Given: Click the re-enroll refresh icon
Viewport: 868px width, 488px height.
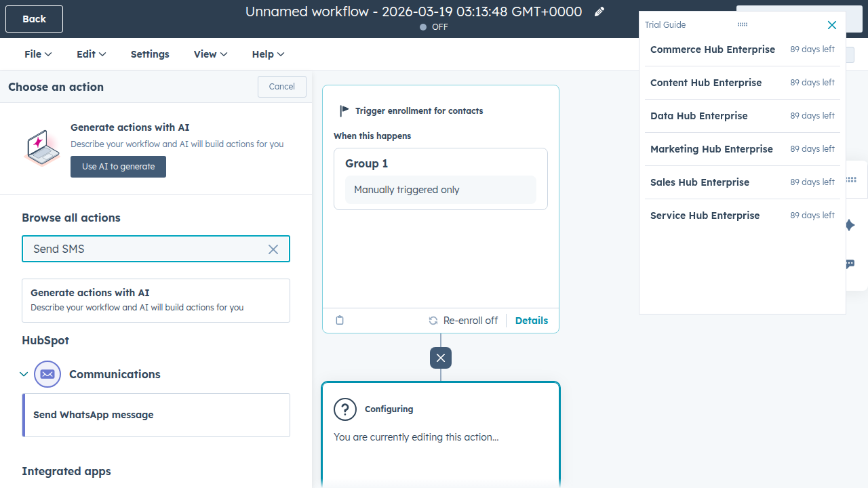Looking at the screenshot, I should coord(433,320).
